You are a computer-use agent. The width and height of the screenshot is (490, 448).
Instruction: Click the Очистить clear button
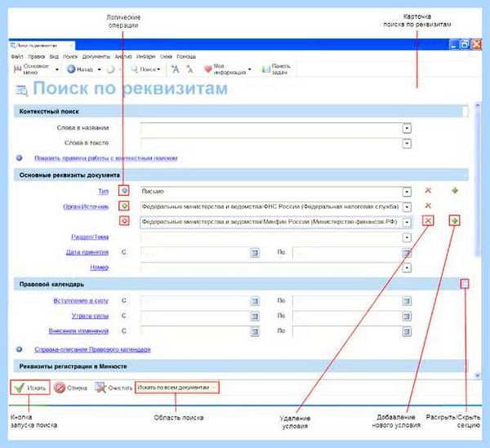pos(114,388)
